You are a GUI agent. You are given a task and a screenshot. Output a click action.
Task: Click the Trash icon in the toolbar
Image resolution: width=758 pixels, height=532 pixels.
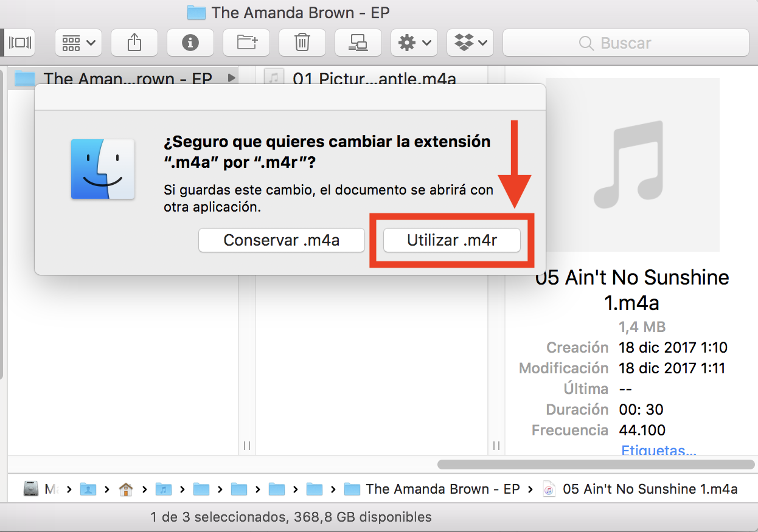coord(302,43)
